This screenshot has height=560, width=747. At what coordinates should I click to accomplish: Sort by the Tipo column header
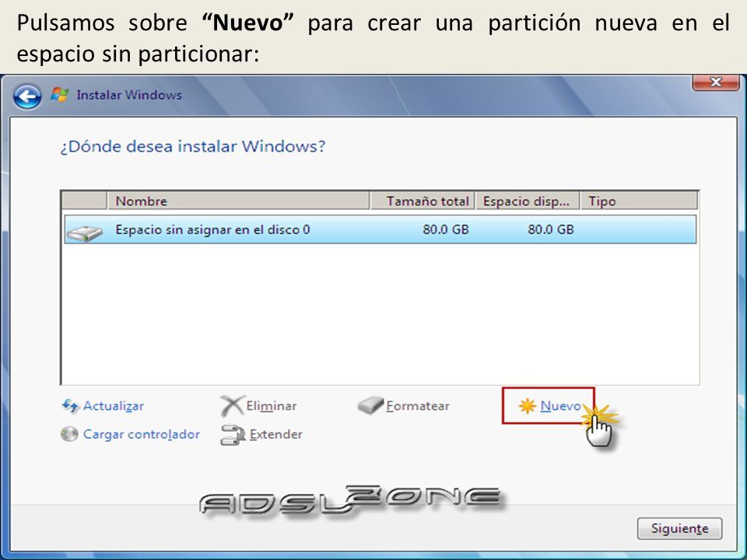pos(640,201)
